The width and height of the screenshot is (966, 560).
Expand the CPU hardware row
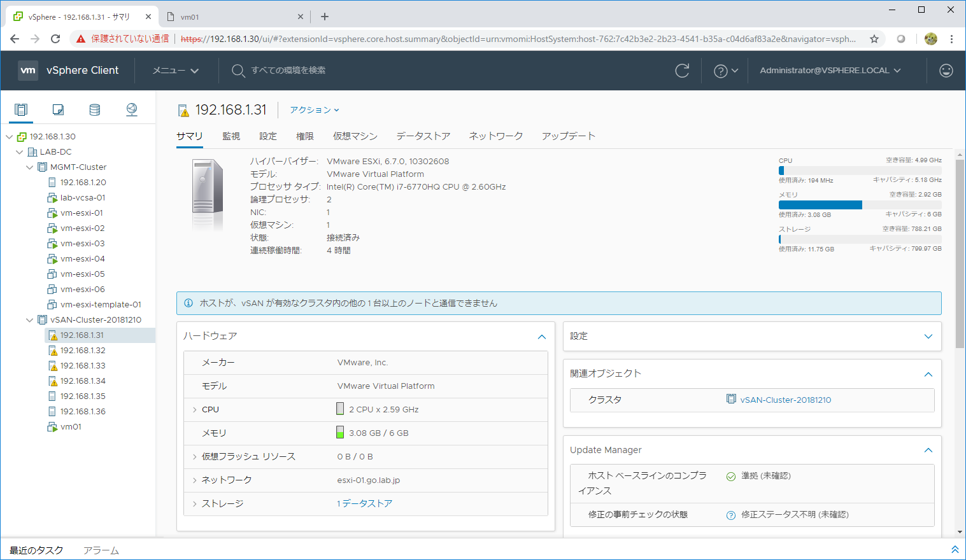coord(195,410)
